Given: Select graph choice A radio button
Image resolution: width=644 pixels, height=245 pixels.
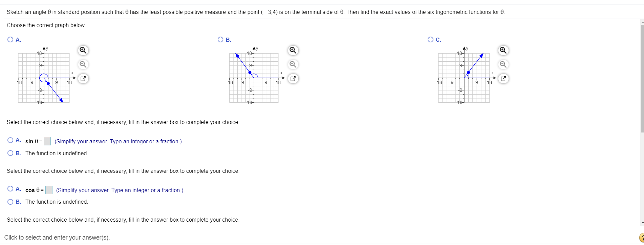Looking at the screenshot, I should [x=10, y=39].
